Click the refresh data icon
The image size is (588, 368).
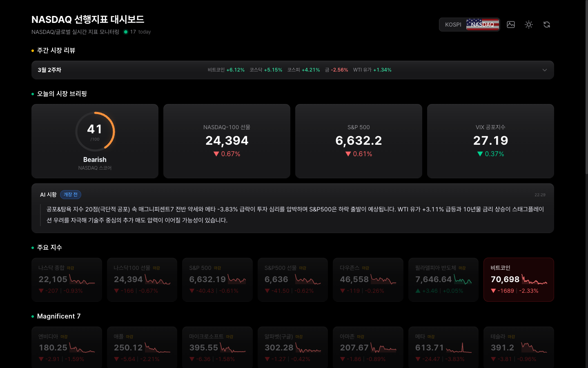(546, 25)
